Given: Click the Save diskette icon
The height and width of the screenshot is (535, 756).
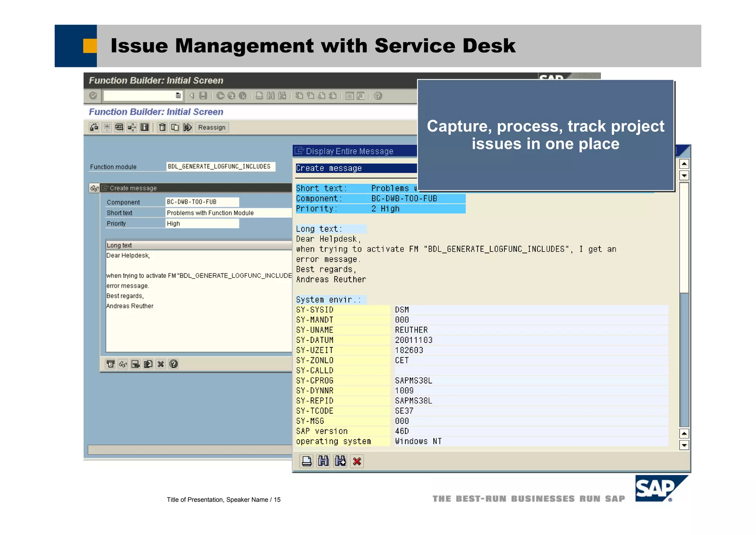Looking at the screenshot, I should coord(203,96).
